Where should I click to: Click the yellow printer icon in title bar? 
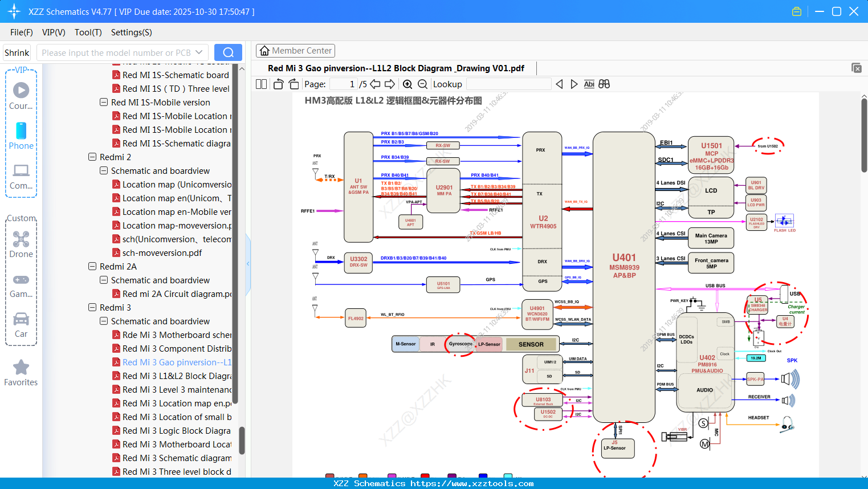pos(796,11)
